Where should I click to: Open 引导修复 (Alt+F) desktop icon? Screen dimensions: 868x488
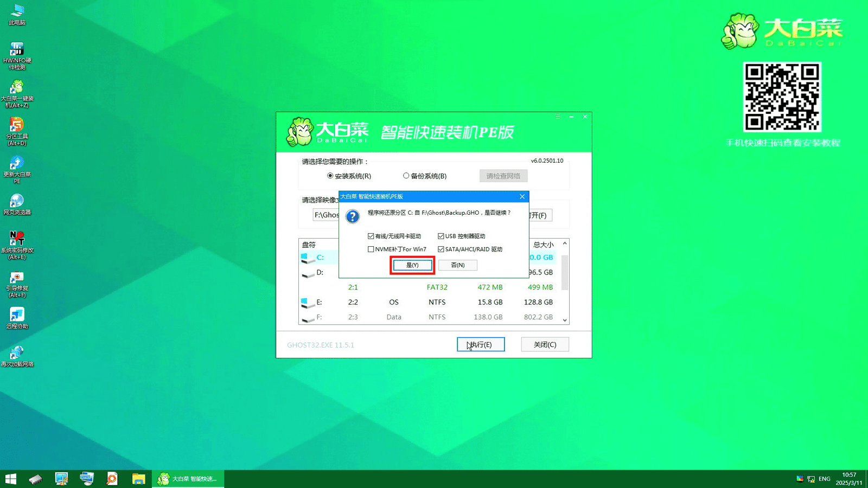coord(17,284)
